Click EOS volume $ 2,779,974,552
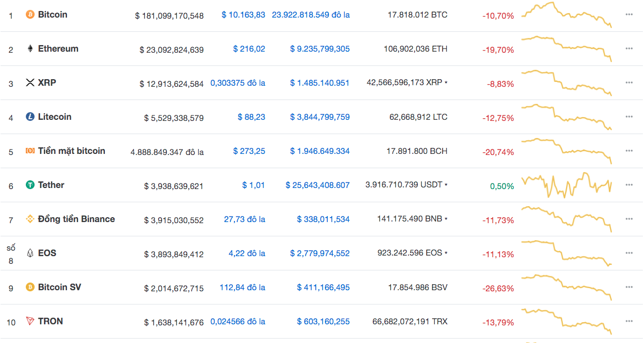Viewport: 644px width, 343px height. 320,253
